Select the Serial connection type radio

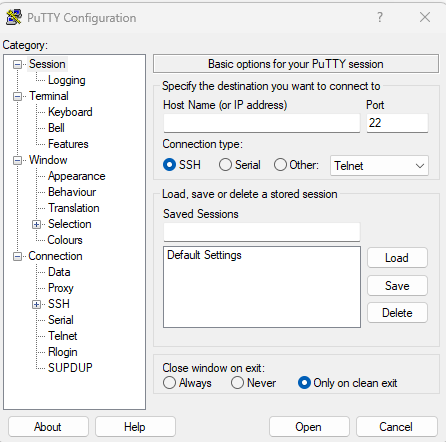[225, 165]
